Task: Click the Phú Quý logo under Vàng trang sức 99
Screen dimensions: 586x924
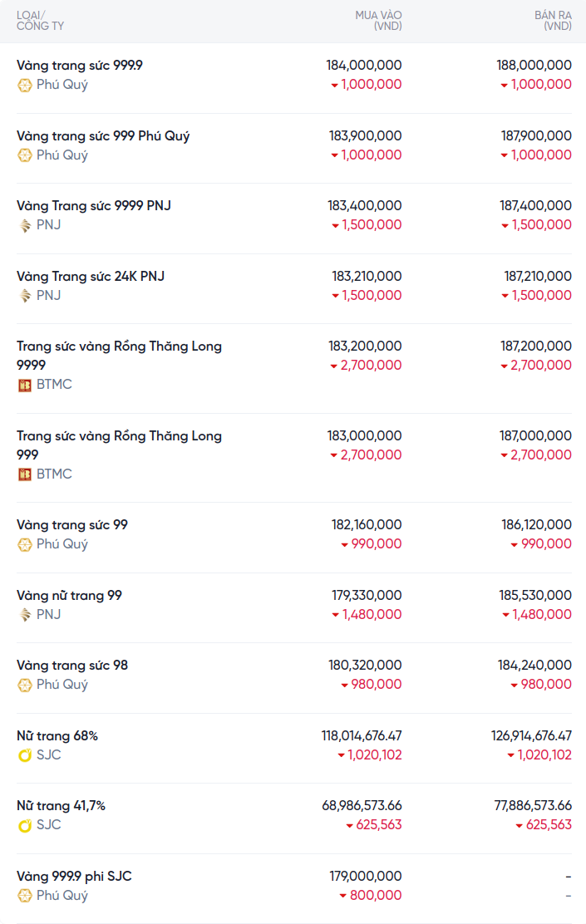Action: pyautogui.click(x=25, y=544)
